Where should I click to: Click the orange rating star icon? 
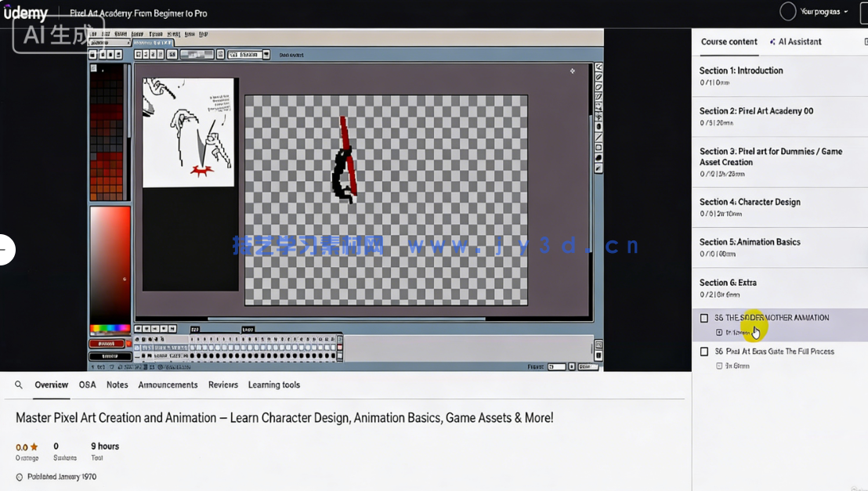coord(34,447)
